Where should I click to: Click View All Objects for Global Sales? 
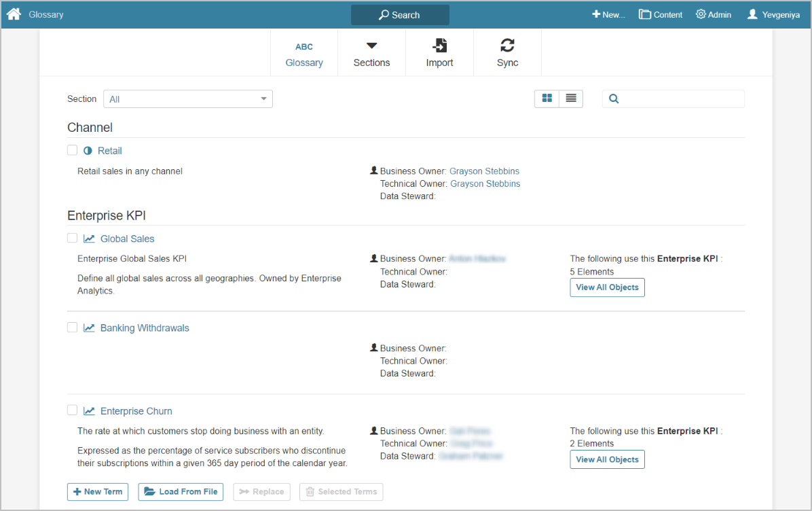(607, 287)
